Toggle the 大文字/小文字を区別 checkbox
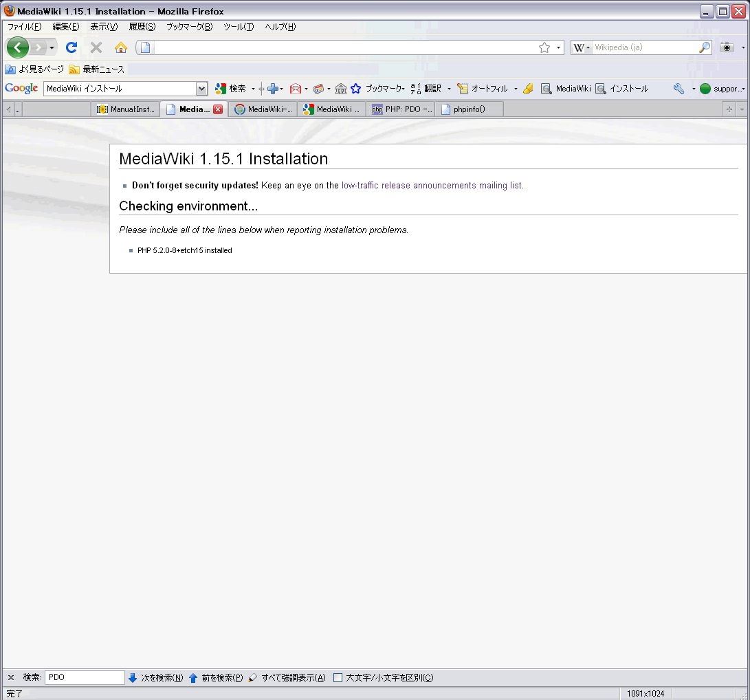750x700 pixels. pyautogui.click(x=338, y=677)
